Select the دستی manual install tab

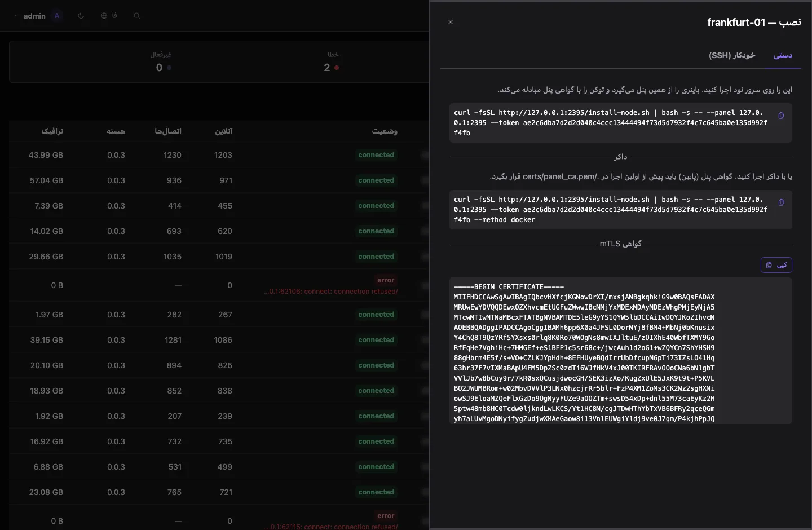click(783, 55)
